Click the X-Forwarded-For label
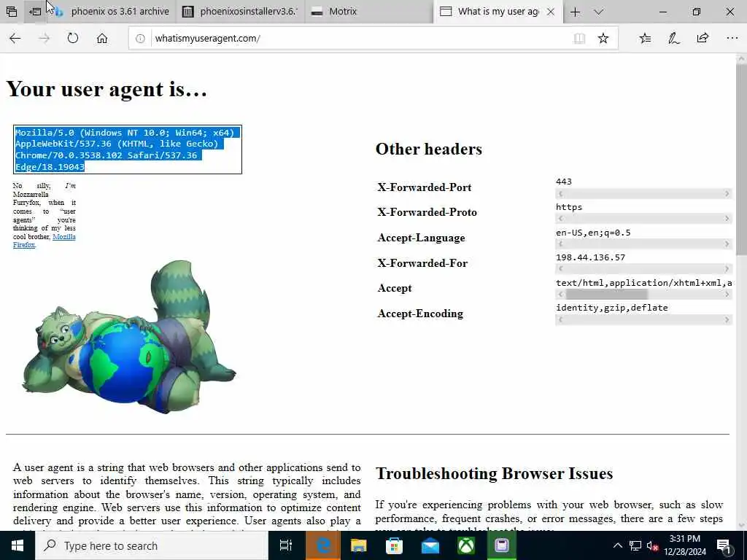Viewport: 747px width, 560px height. point(422,262)
